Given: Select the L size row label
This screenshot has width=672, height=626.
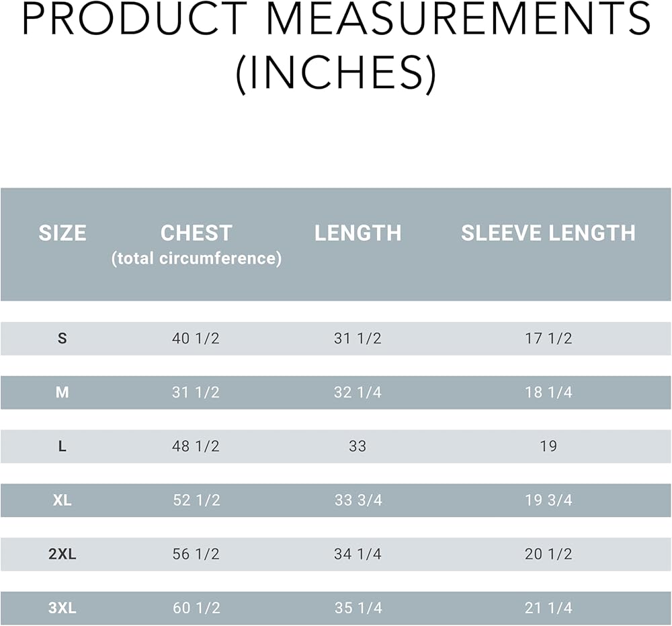Looking at the screenshot, I should (62, 446).
